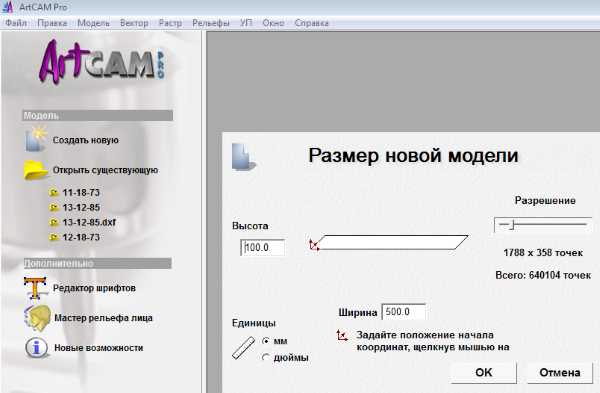Open the Вектор menu

click(x=134, y=23)
